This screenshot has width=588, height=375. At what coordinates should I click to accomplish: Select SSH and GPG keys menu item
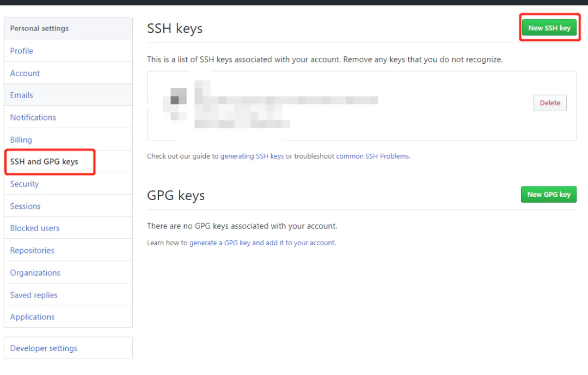[x=44, y=161]
